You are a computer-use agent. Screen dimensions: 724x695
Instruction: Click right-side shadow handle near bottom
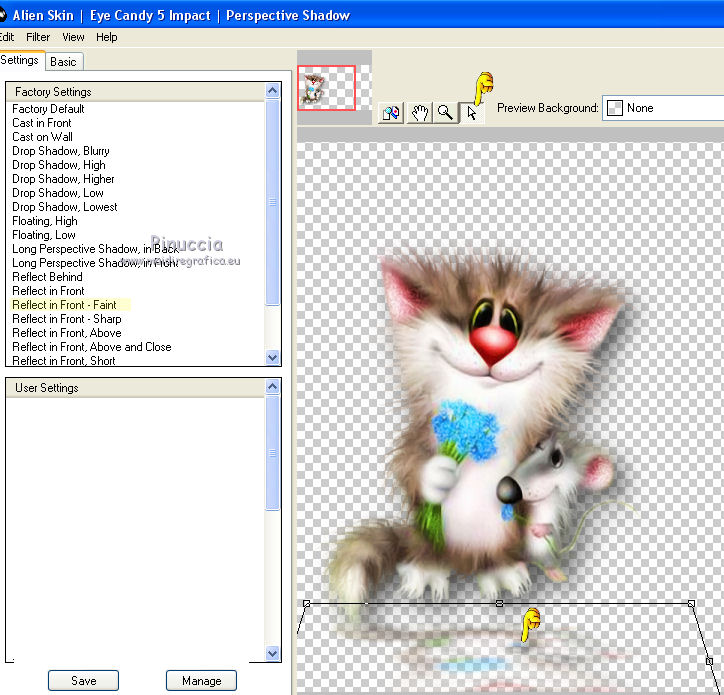point(710,661)
